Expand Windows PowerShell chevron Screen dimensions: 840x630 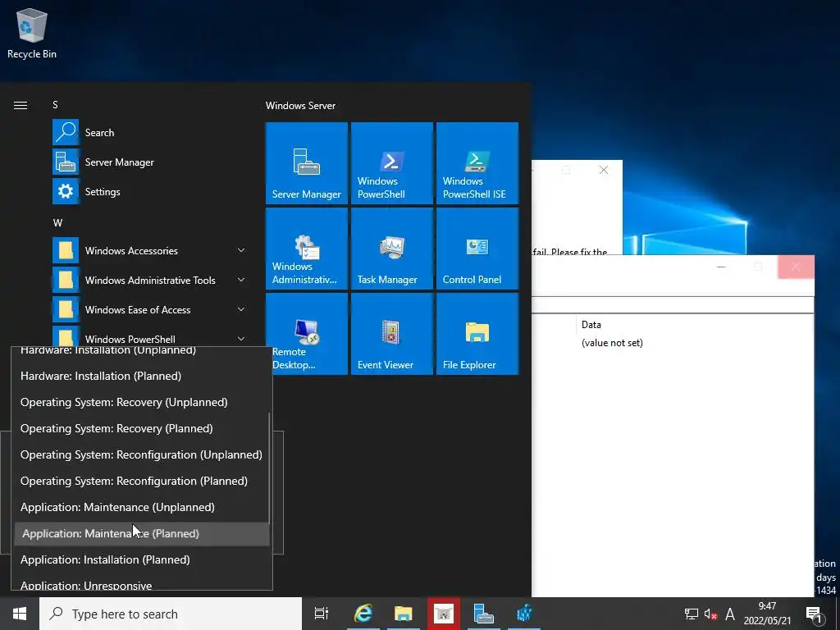pyautogui.click(x=241, y=339)
